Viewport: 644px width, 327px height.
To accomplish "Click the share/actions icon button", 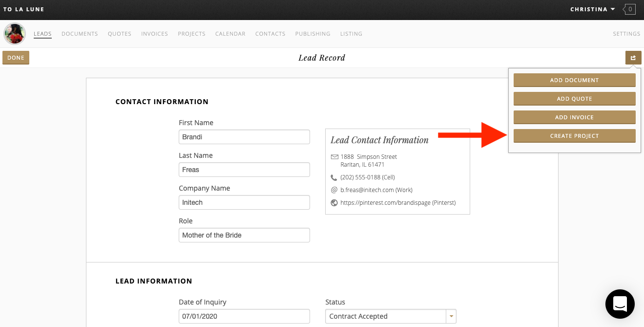I will 633,58.
